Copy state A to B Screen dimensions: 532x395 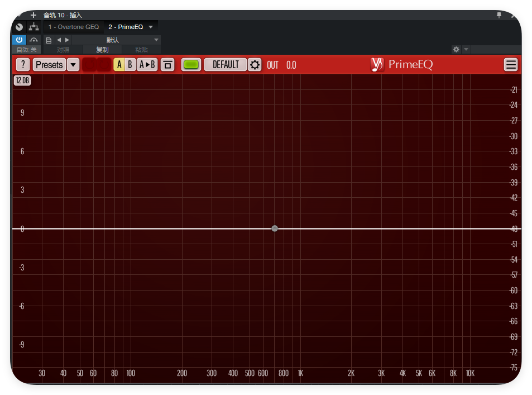pyautogui.click(x=147, y=65)
